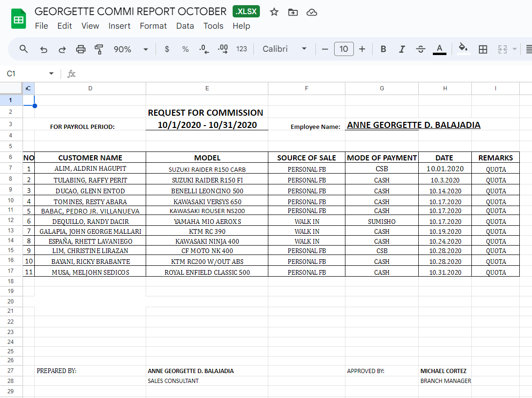Click cell BENELLI LEONCINO 500
The image size is (532, 398).
207,191
